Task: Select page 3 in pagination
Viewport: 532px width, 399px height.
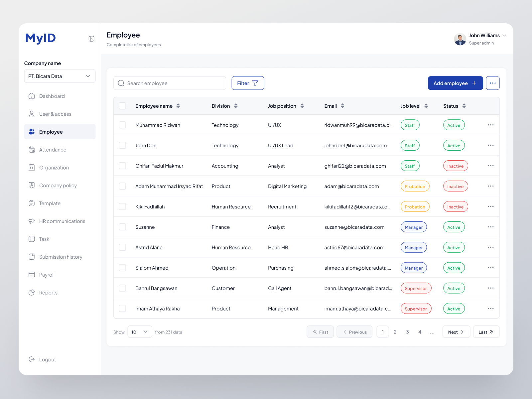Action: tap(407, 332)
